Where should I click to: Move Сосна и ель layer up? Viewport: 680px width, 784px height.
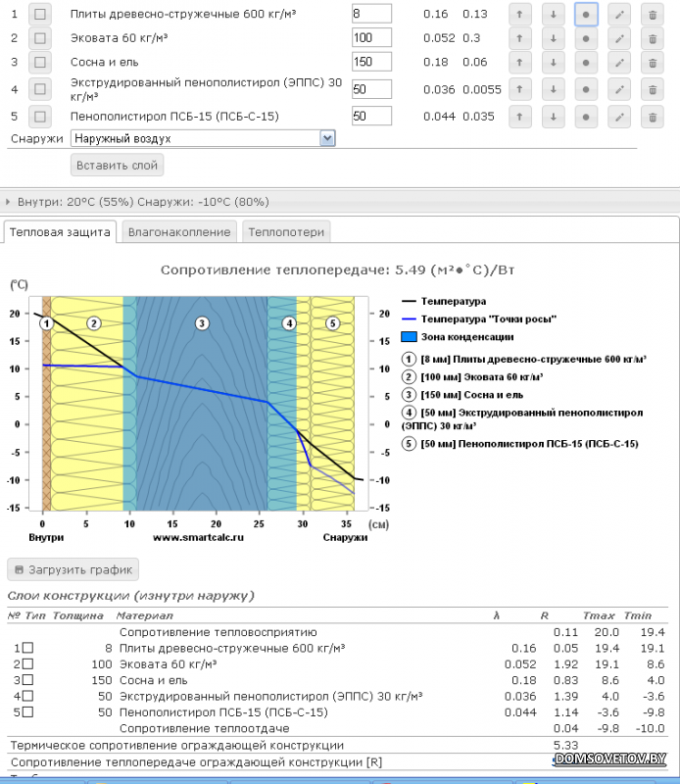[520, 63]
